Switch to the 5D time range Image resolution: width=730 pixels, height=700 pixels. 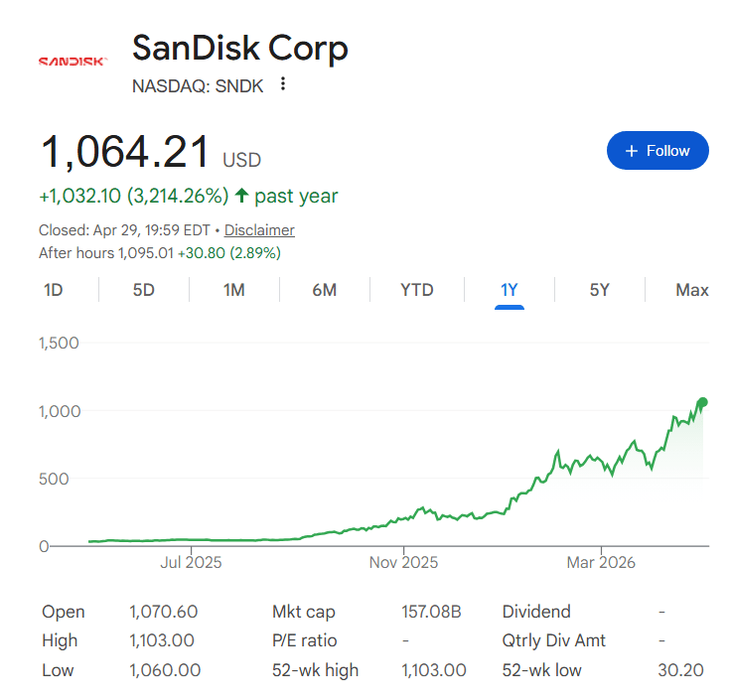144,290
